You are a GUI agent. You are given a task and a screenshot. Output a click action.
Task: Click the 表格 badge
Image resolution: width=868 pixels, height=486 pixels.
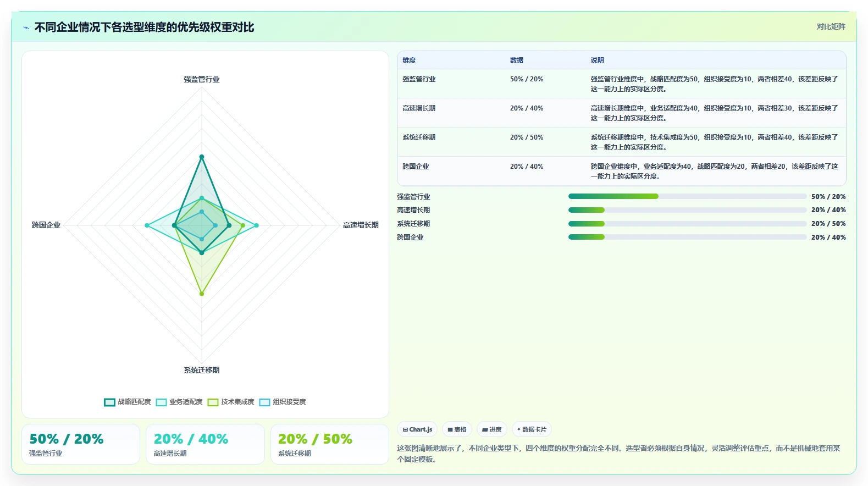tap(457, 429)
